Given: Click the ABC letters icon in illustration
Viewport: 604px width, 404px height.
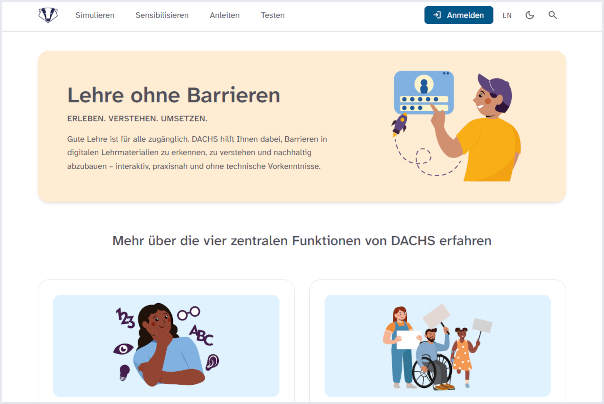Looking at the screenshot, I should (201, 335).
